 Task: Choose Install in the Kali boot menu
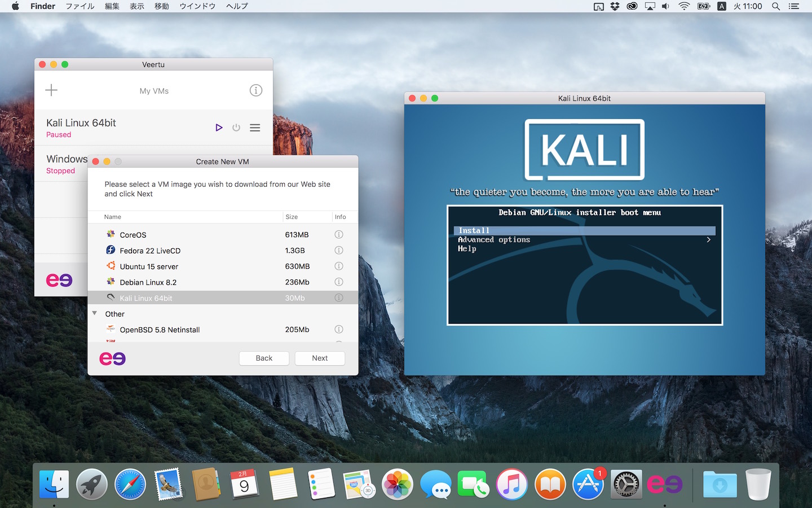[x=584, y=230]
